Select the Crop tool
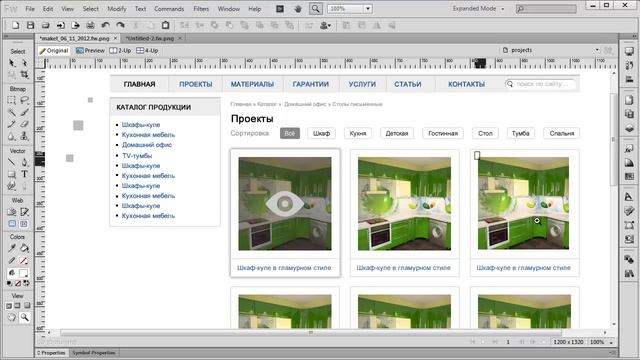Image resolution: width=640 pixels, height=360 pixels. (x=24, y=75)
